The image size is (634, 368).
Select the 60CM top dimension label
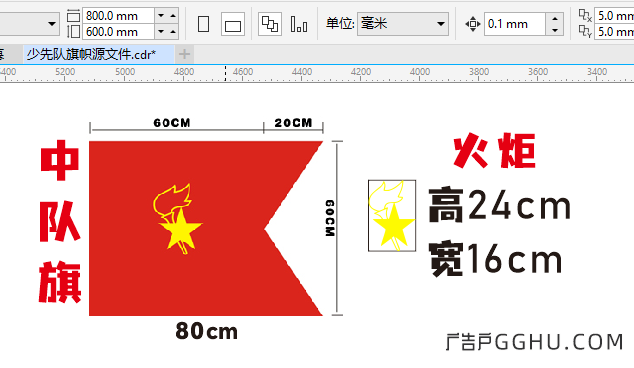(x=172, y=123)
